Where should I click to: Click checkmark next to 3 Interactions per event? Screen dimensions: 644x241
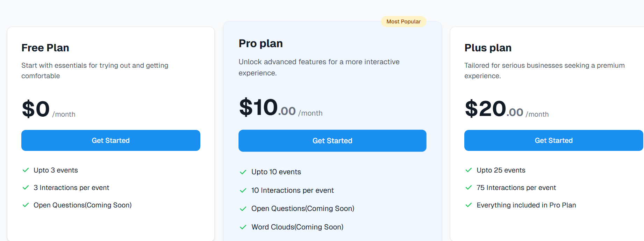[26, 188]
